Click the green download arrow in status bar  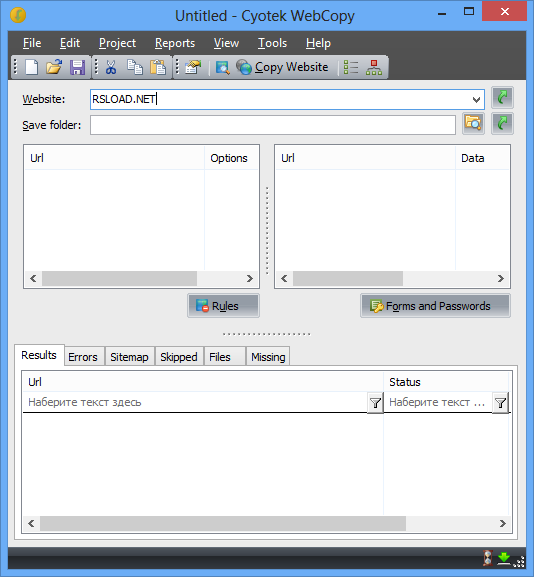coord(504,558)
